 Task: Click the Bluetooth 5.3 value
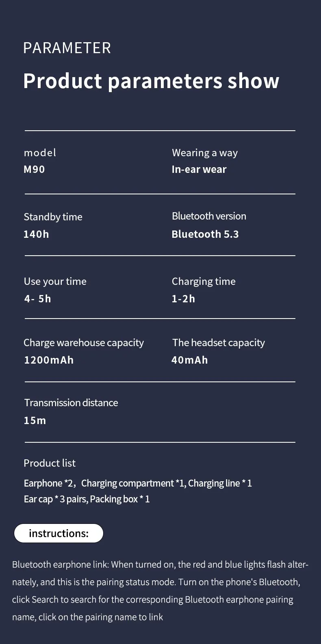point(205,234)
